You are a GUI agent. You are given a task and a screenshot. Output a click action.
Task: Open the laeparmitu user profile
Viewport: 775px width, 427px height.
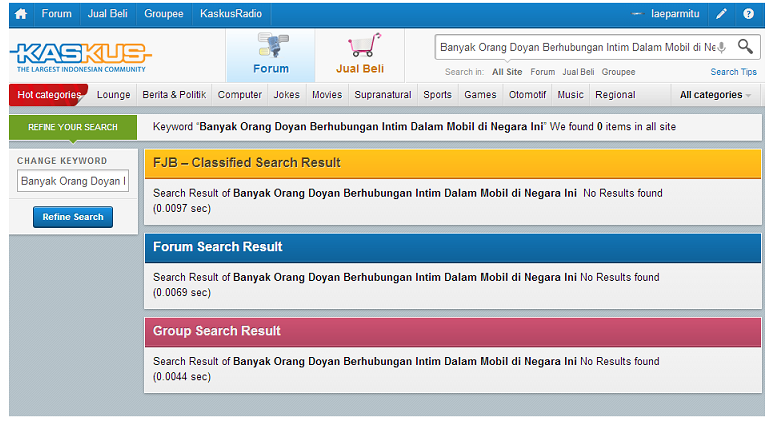point(675,14)
